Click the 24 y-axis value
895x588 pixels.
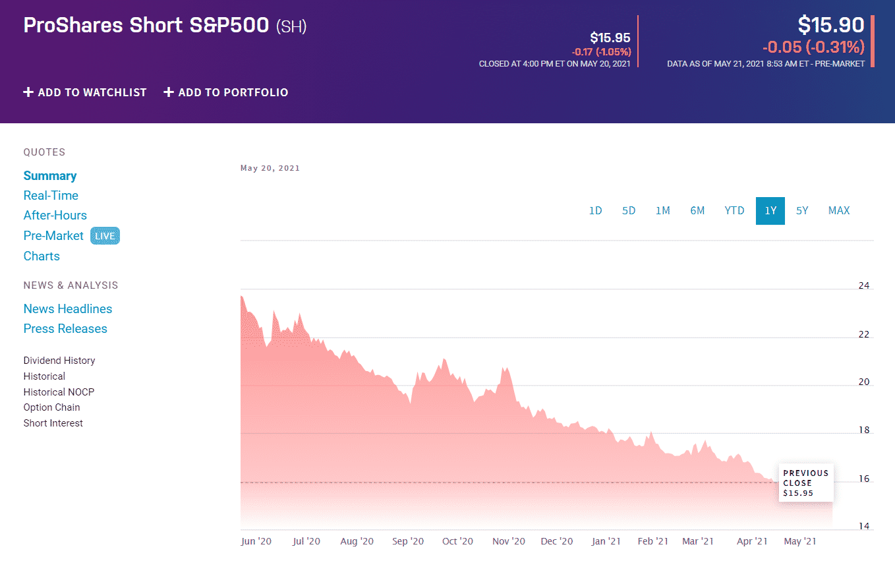[x=864, y=286]
